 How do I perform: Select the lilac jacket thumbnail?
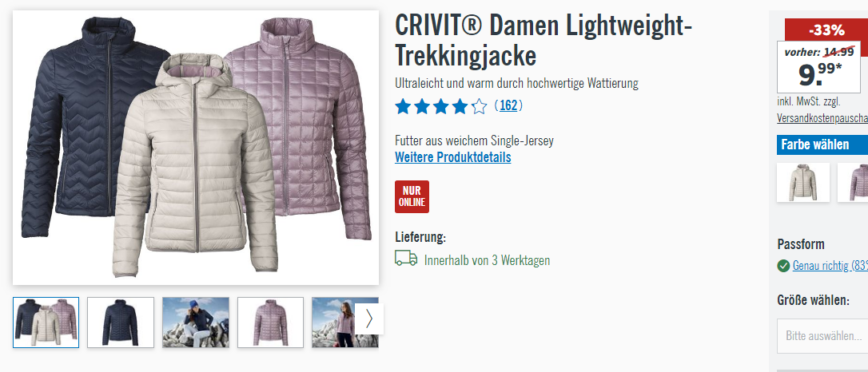point(271,323)
